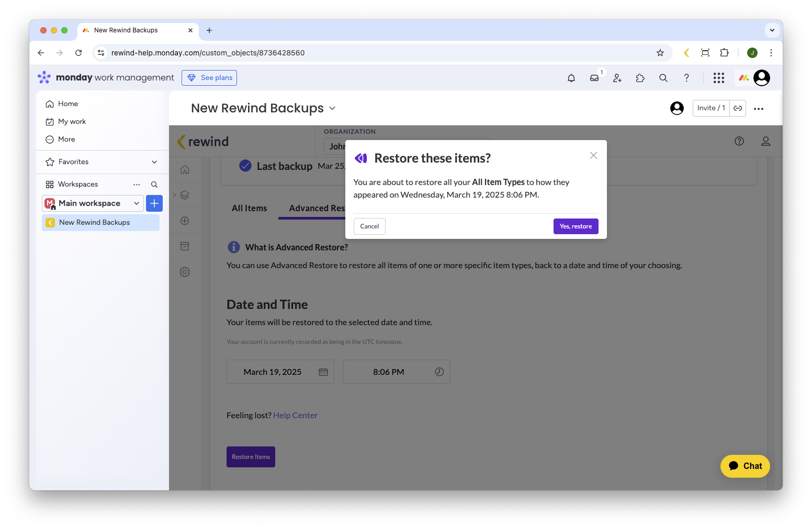Open the Rewind account person icon

(x=766, y=141)
